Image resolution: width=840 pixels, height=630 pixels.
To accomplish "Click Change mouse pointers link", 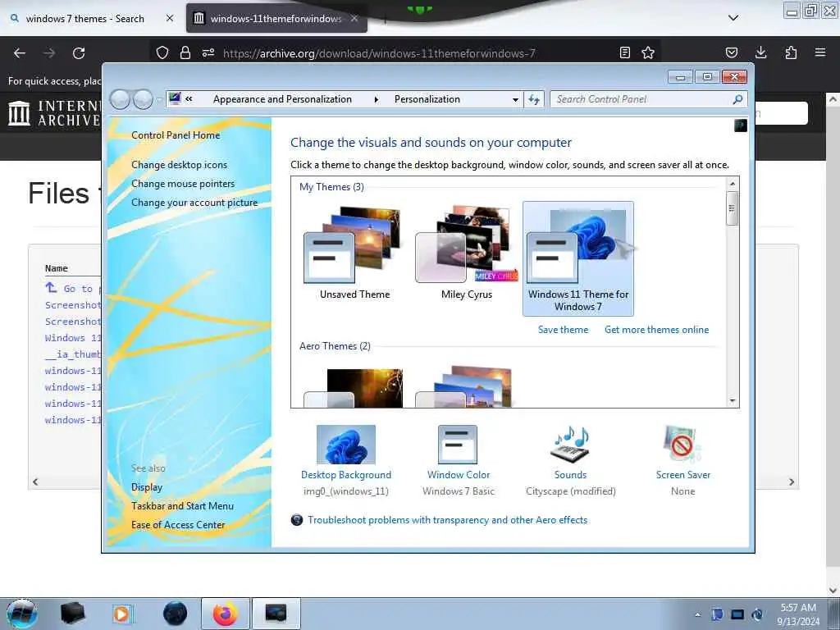I will point(183,184).
